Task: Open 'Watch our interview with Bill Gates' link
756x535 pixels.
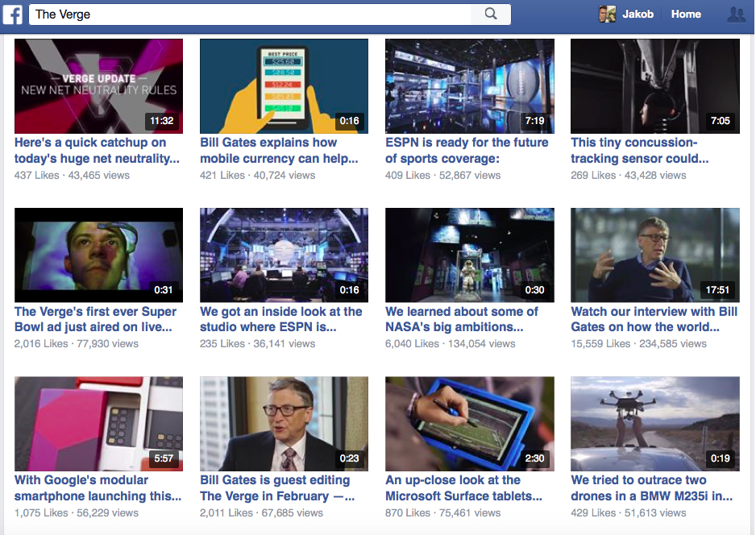Action: coord(654,319)
